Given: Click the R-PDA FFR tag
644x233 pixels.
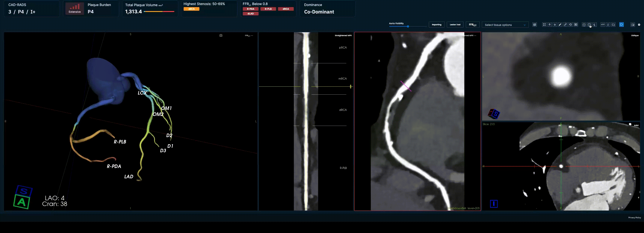Looking at the screenshot, I should coord(250,9).
